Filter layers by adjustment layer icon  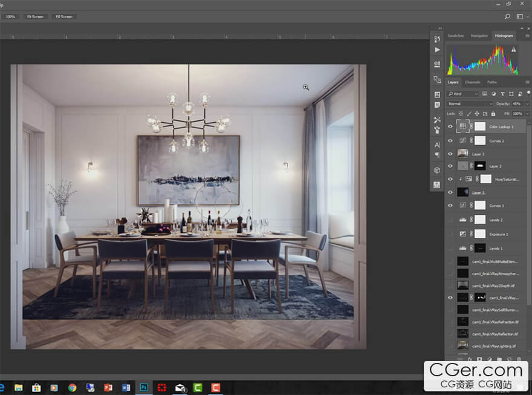pos(494,94)
